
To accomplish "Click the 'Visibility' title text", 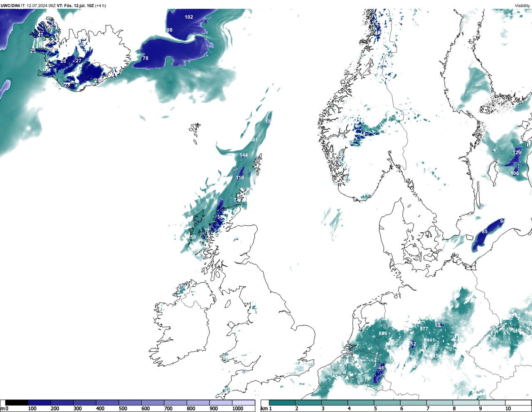I will pyautogui.click(x=522, y=5).
